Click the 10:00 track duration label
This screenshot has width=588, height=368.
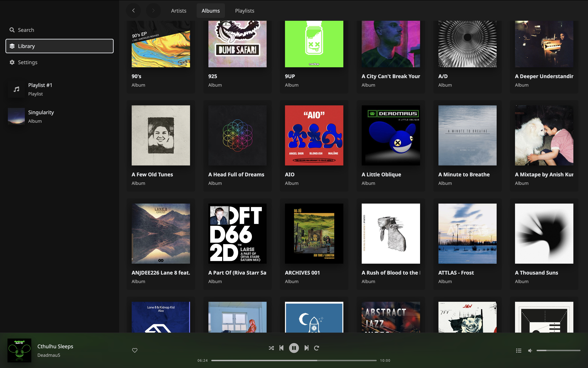point(385,361)
